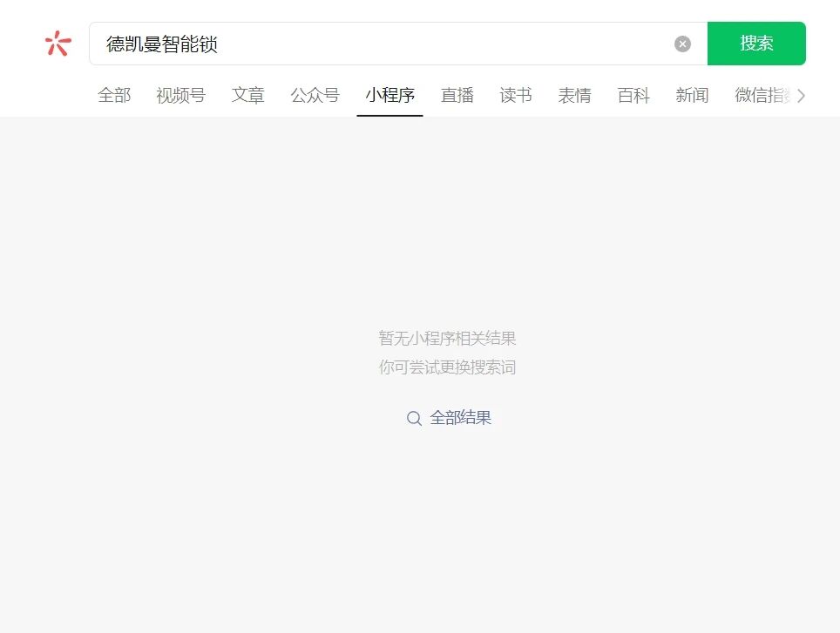Switch to the 全部 tab
Image resolution: width=840 pixels, height=633 pixels.
click(114, 95)
